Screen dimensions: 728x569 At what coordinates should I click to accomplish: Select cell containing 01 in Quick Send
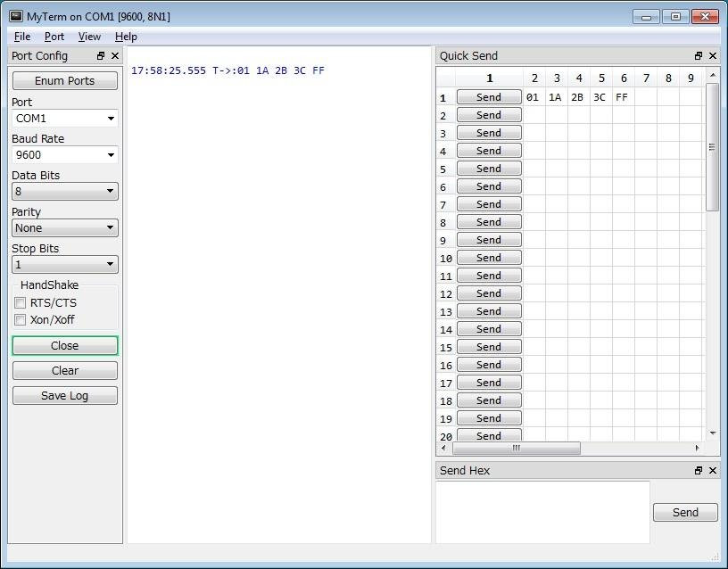click(x=534, y=97)
